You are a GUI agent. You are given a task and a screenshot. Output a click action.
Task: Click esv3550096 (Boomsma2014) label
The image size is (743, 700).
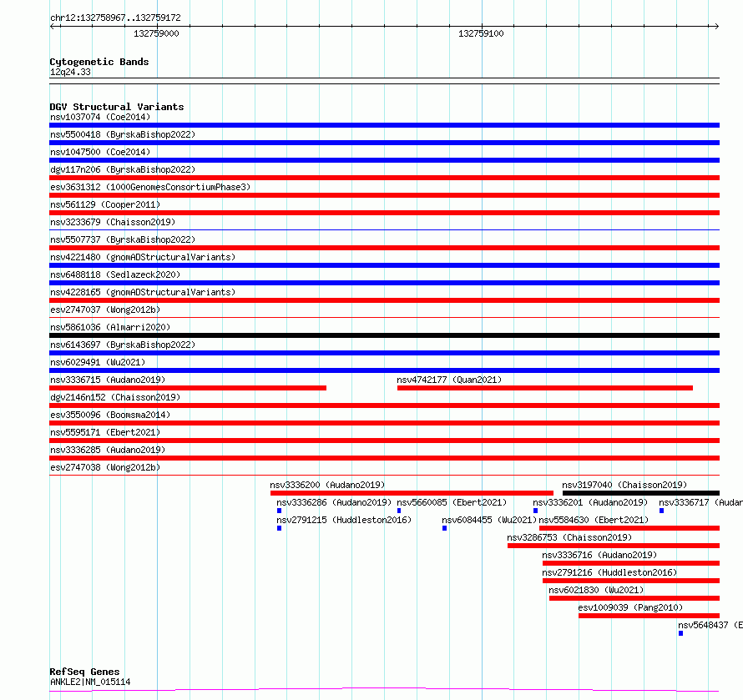[x=110, y=415]
